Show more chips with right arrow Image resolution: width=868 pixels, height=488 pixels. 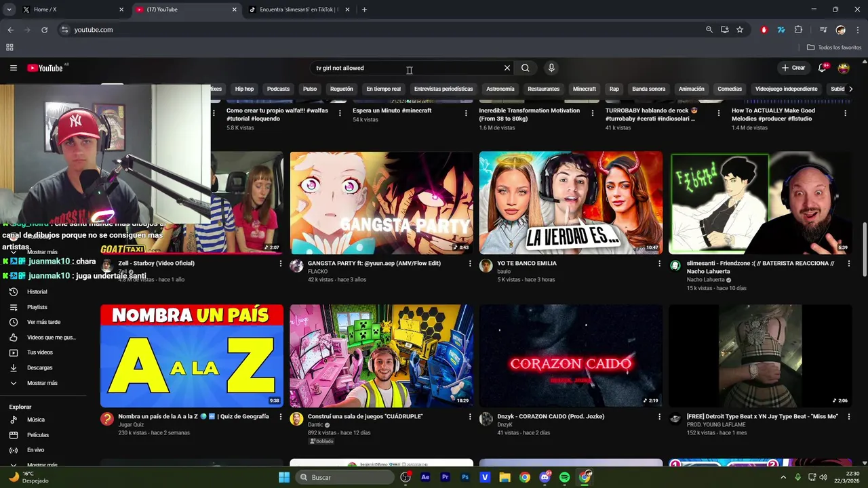[x=850, y=89]
